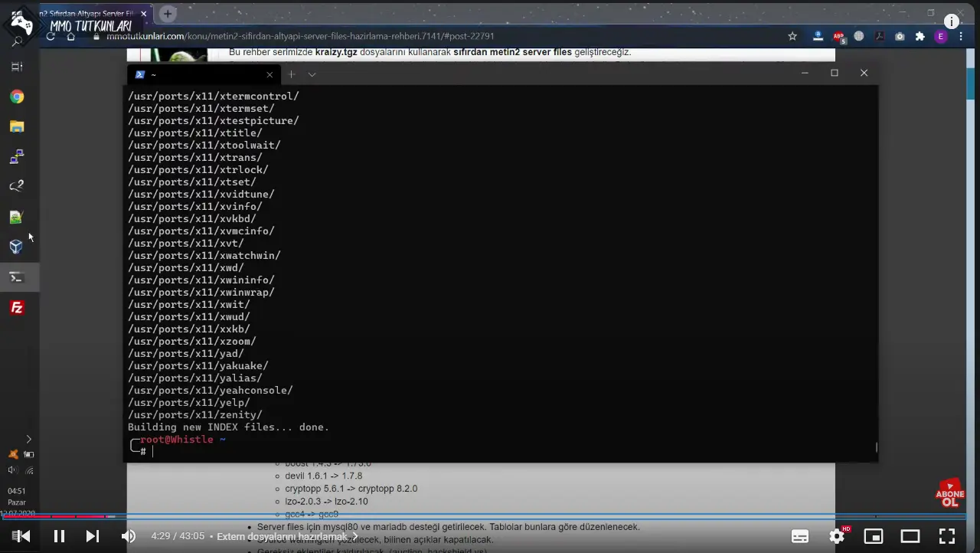Click the ABONE OL subscribe button
980x553 pixels.
[x=949, y=494]
